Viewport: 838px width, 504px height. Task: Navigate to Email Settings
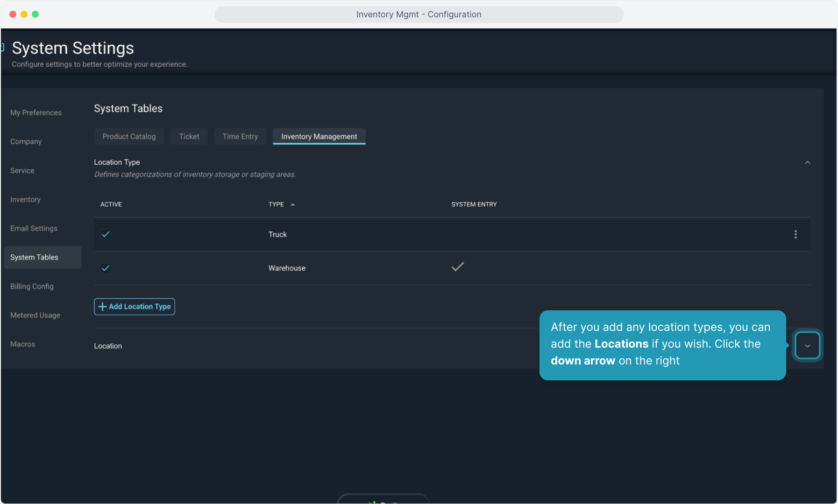[x=34, y=228]
